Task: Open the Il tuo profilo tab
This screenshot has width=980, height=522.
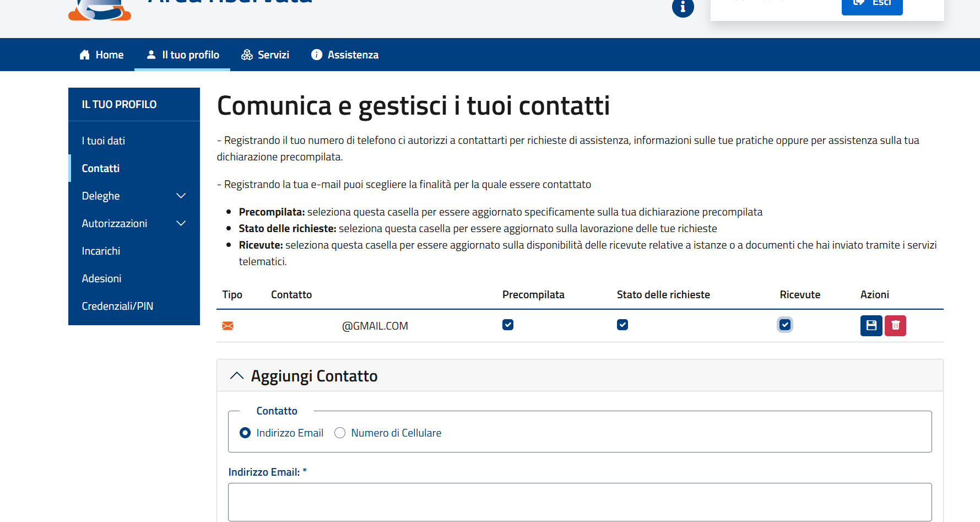Action: coord(182,55)
